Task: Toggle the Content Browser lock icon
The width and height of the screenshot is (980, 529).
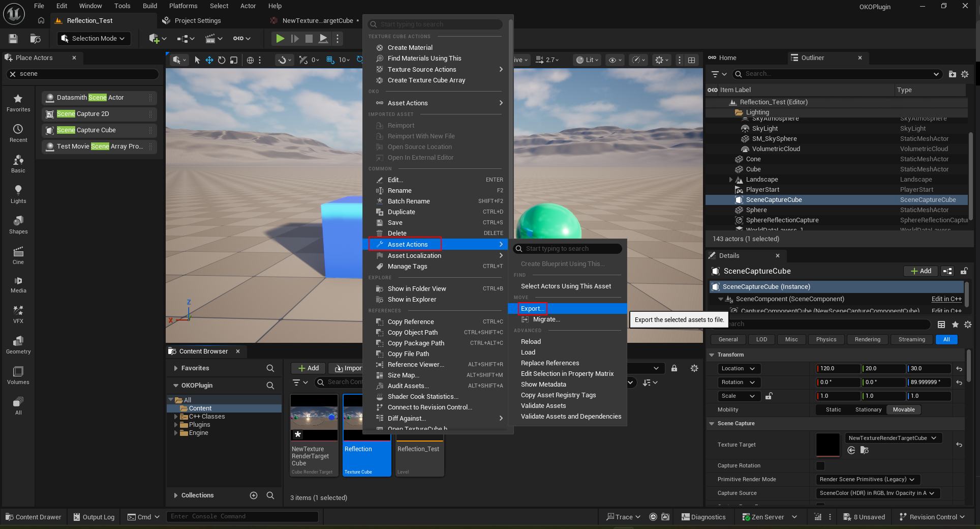Action: pos(675,368)
